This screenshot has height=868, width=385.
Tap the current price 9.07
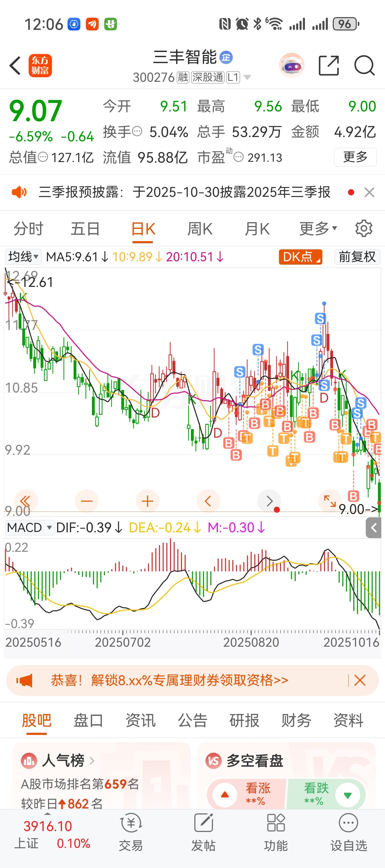pyautogui.click(x=36, y=110)
